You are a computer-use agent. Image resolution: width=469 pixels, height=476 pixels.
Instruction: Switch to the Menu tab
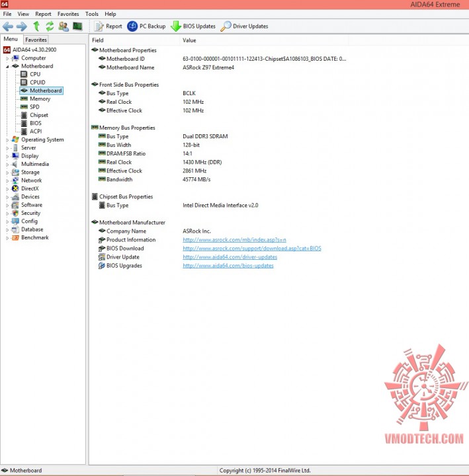coord(11,39)
